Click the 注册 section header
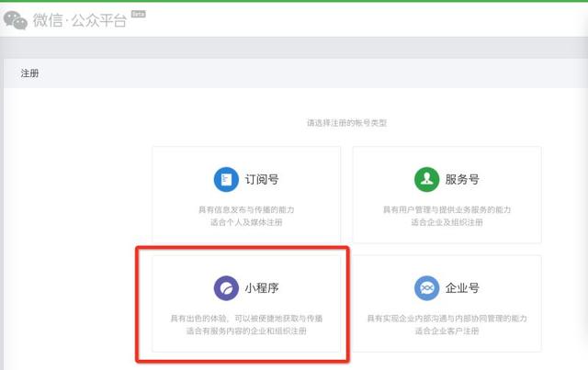The width and height of the screenshot is (588, 370). [x=29, y=73]
